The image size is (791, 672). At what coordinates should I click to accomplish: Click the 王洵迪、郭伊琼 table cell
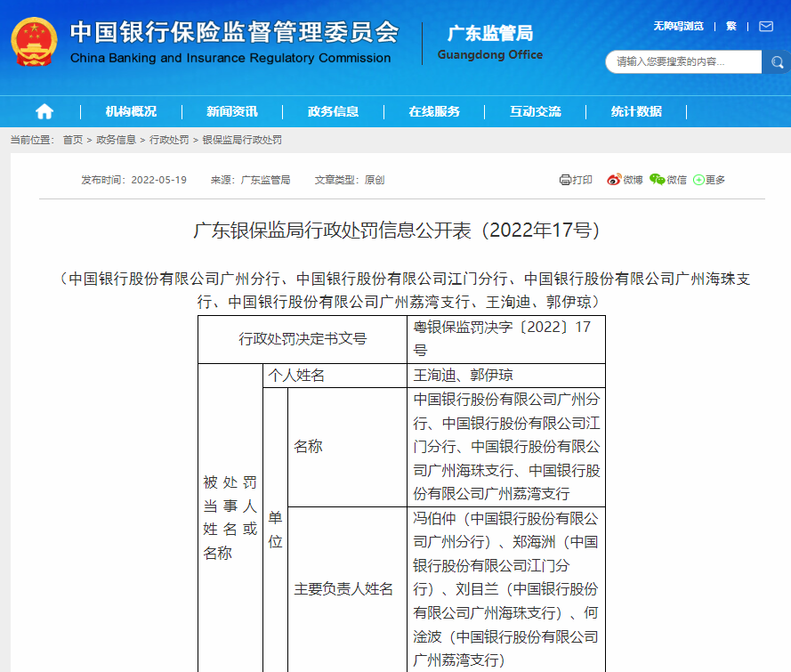(x=506, y=376)
